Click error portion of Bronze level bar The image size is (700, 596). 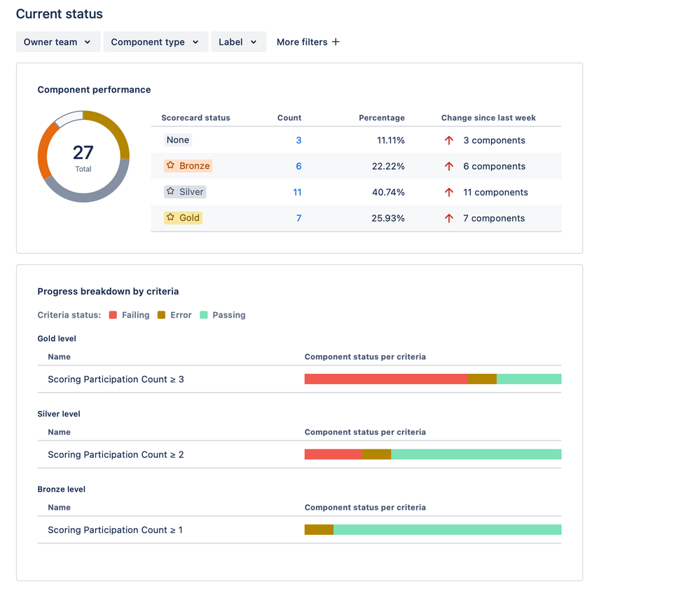coord(319,530)
